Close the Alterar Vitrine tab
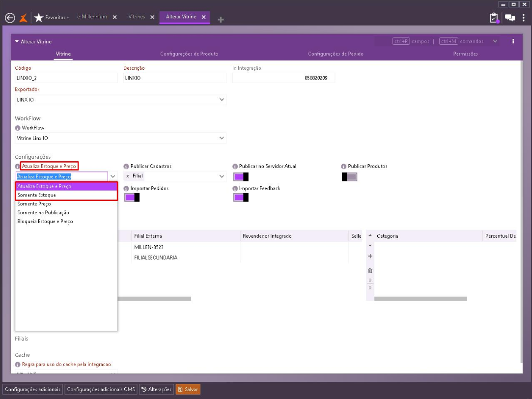 (203, 17)
